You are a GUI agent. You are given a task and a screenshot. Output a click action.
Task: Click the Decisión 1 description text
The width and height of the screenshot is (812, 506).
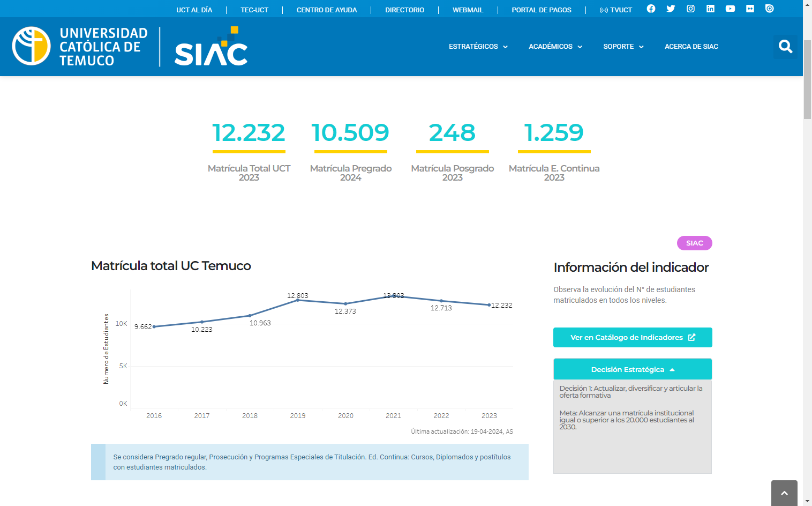coord(631,392)
